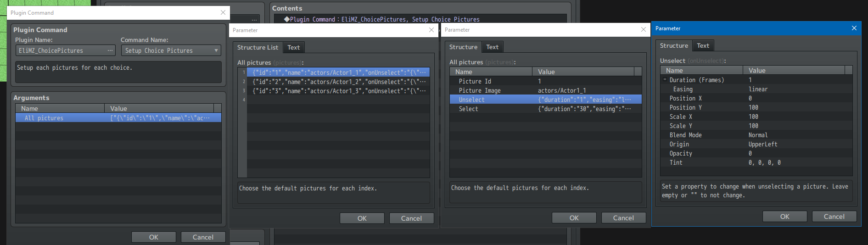Open Text tab in Unselect parameter dialog
This screenshot has width=868, height=245.
pos(703,46)
